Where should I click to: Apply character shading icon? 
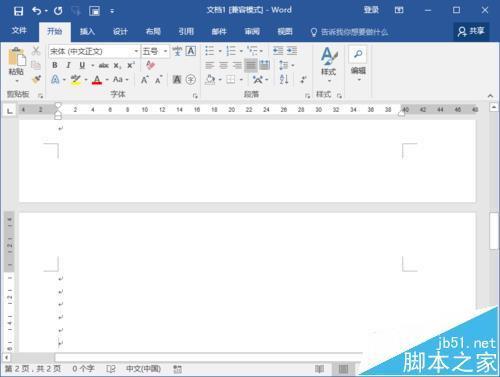click(177, 80)
